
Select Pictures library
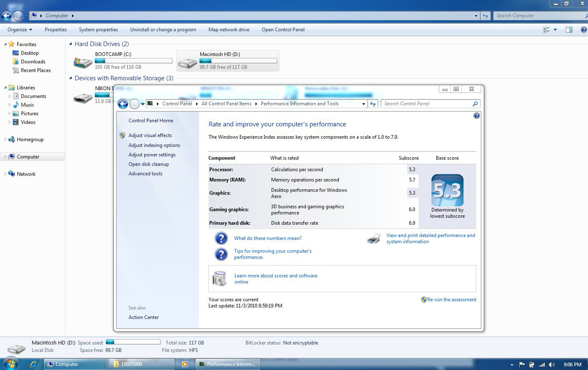30,114
